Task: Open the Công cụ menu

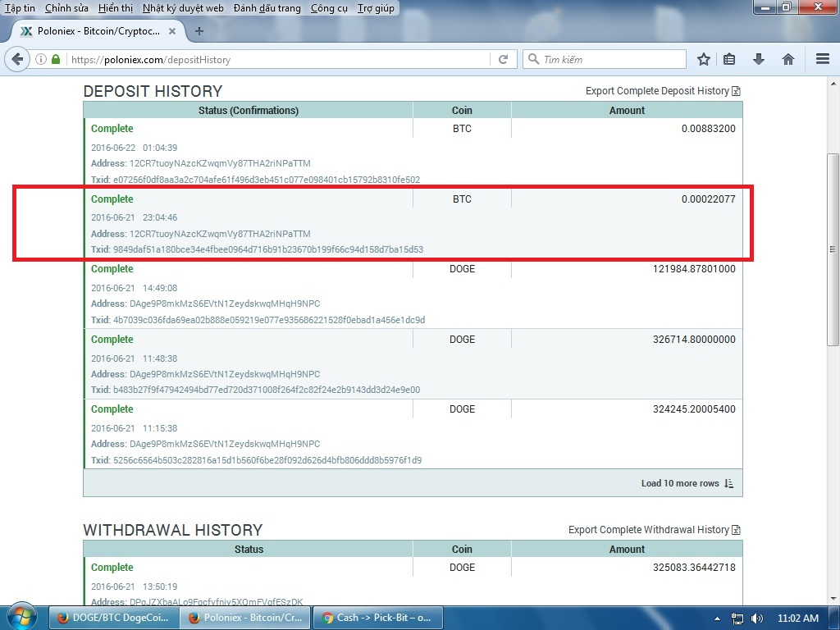Action: [x=329, y=8]
